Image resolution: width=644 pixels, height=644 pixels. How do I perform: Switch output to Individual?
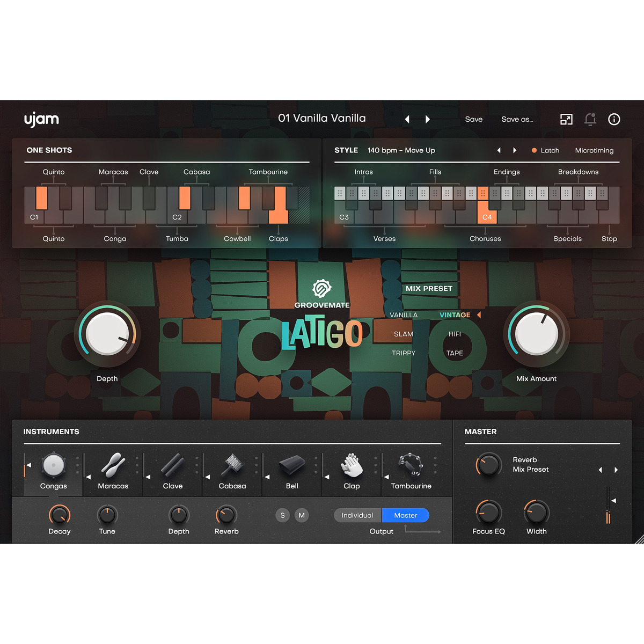click(x=357, y=515)
